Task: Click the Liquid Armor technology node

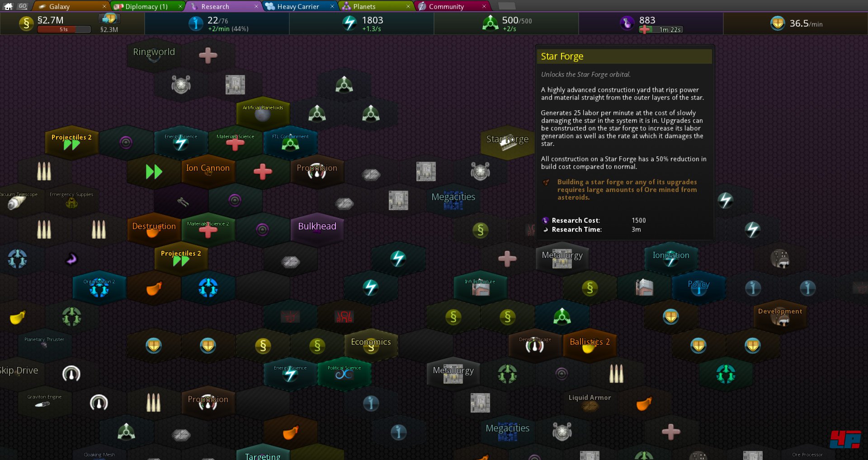Action: [x=590, y=402]
